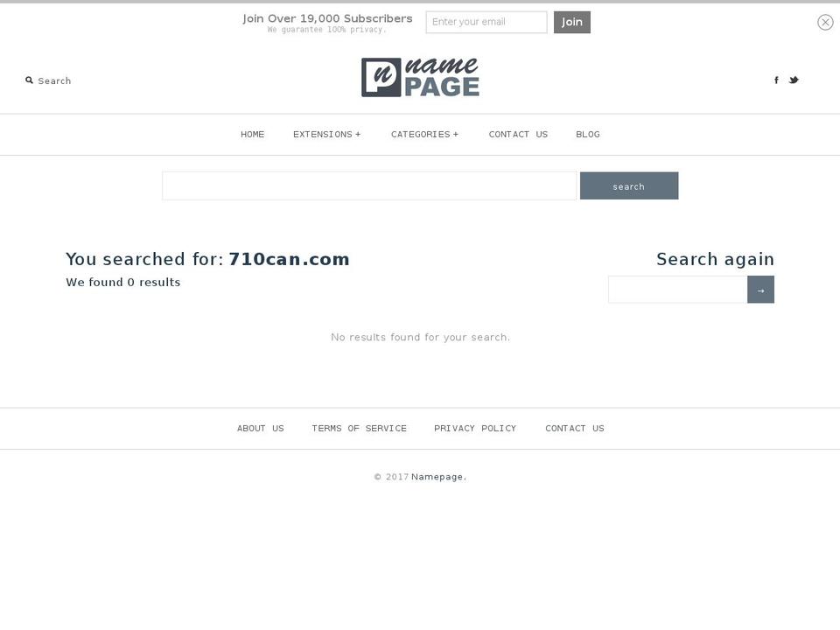Focus the Search again input field

677,290
